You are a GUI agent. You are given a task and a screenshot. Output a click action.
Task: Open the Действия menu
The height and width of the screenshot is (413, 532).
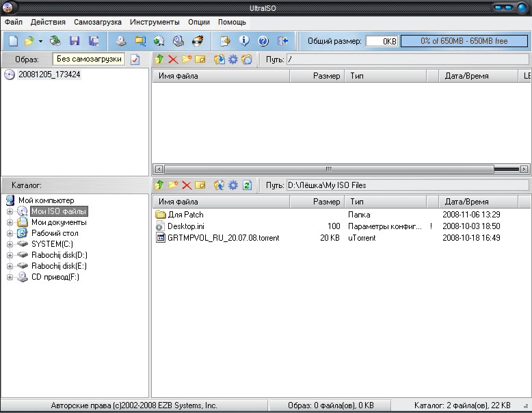click(48, 22)
